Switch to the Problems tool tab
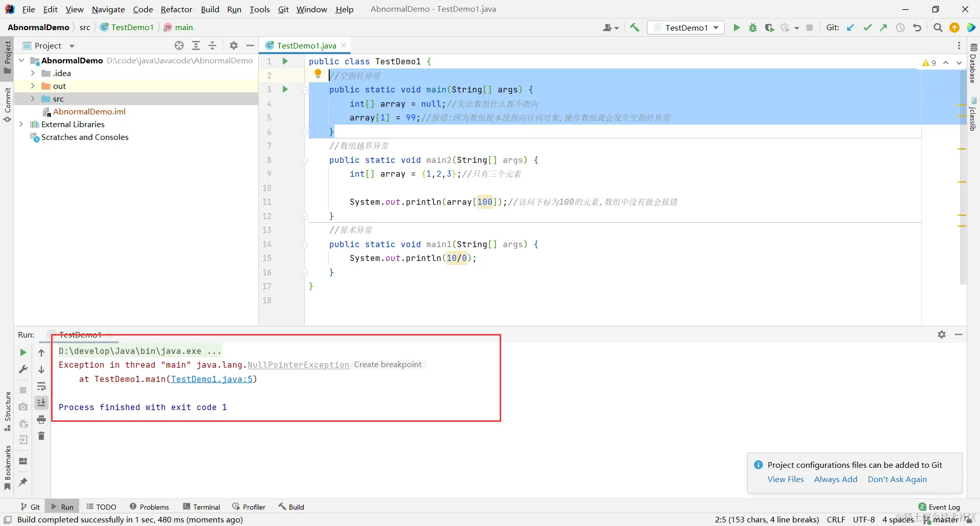980x526 pixels. point(150,507)
